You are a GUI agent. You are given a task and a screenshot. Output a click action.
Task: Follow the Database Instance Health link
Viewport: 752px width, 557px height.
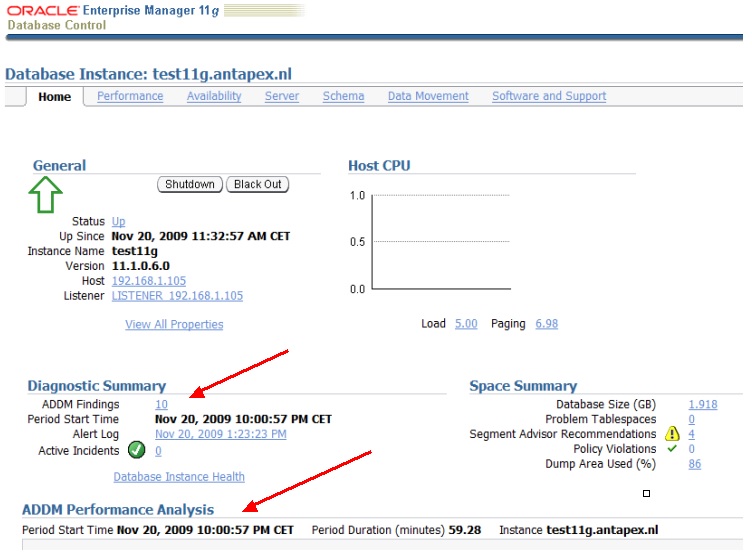[179, 477]
